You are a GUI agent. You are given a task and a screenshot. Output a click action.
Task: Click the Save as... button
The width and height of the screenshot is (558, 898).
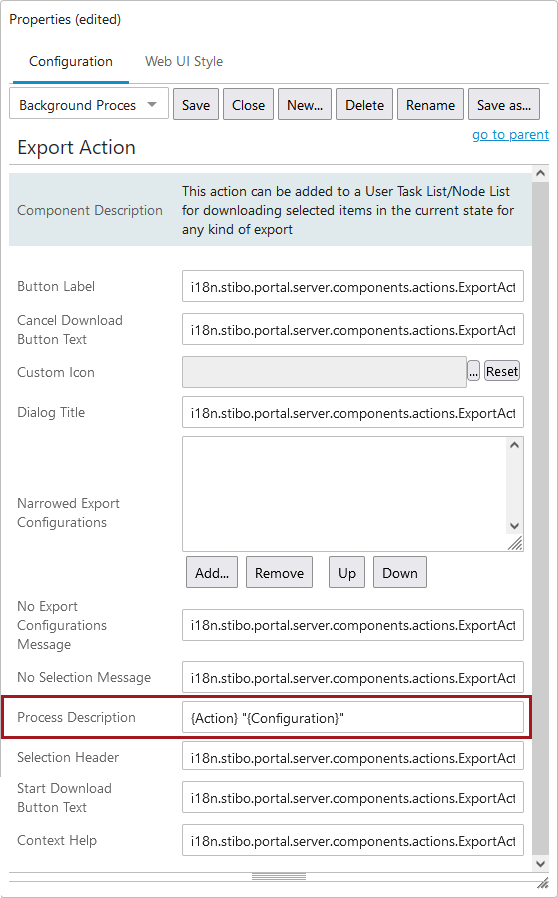click(504, 105)
